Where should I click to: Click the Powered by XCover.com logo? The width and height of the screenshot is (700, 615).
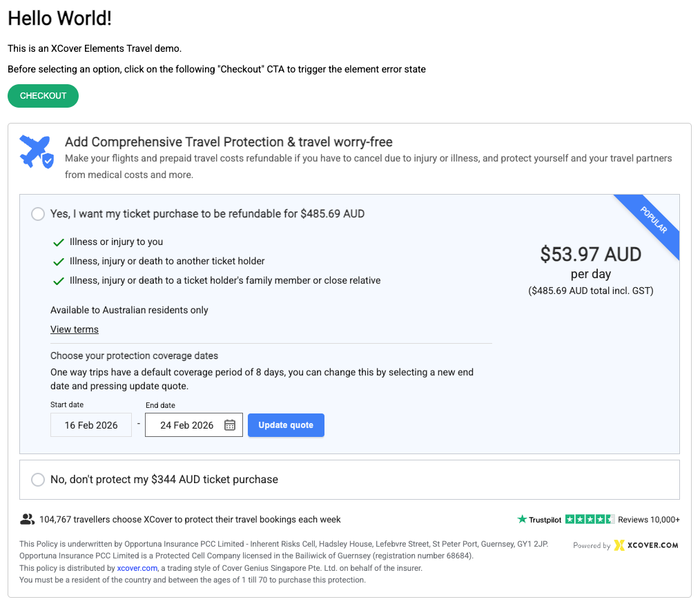[626, 545]
